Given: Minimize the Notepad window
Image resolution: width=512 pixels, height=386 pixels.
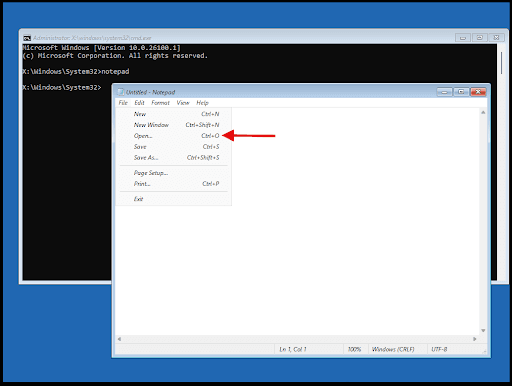Looking at the screenshot, I should click(444, 92).
